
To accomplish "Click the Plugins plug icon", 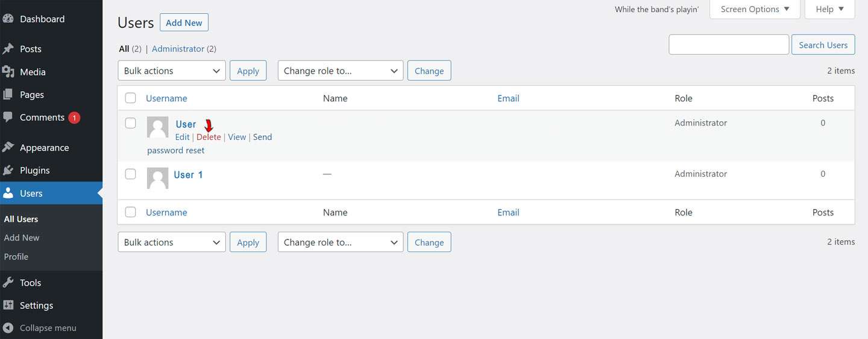I will (x=8, y=170).
